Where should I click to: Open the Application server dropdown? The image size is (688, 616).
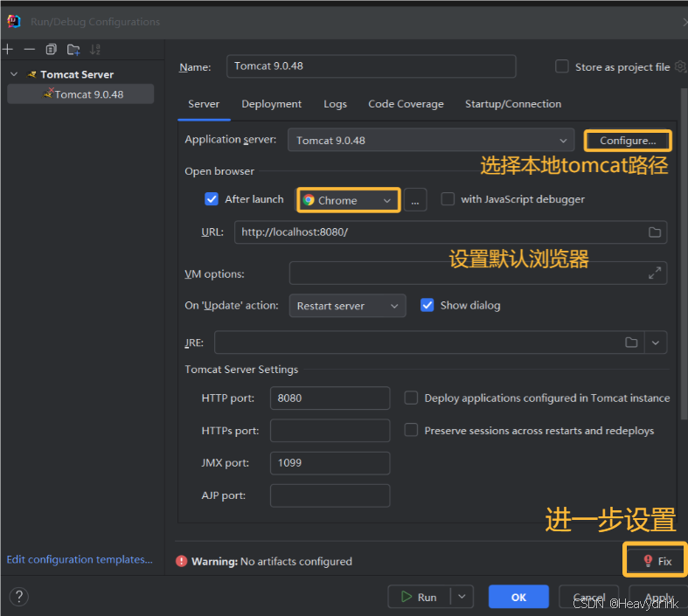pyautogui.click(x=431, y=141)
